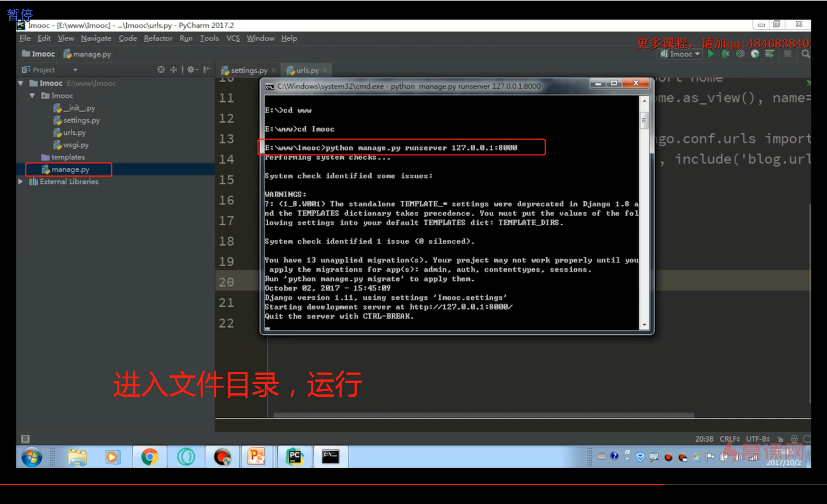Minimize the cmd.exe window
Screen dimensions: 827x504
(598, 83)
